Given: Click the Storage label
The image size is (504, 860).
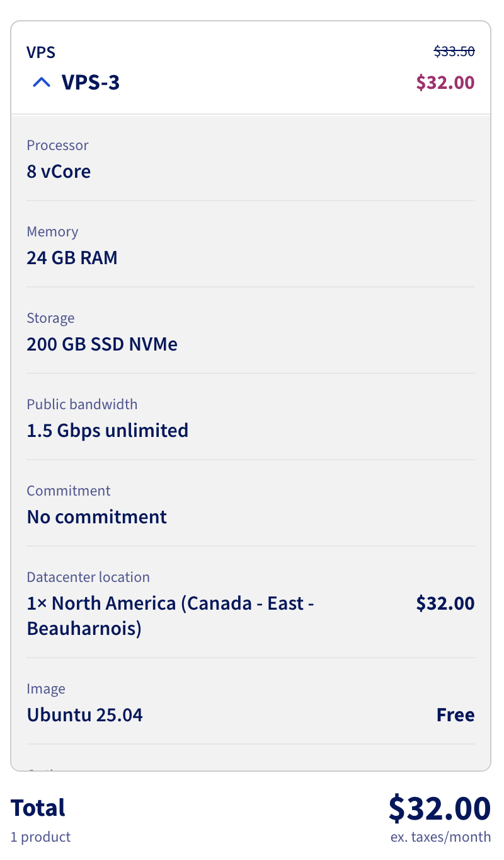Looking at the screenshot, I should click(50, 318).
